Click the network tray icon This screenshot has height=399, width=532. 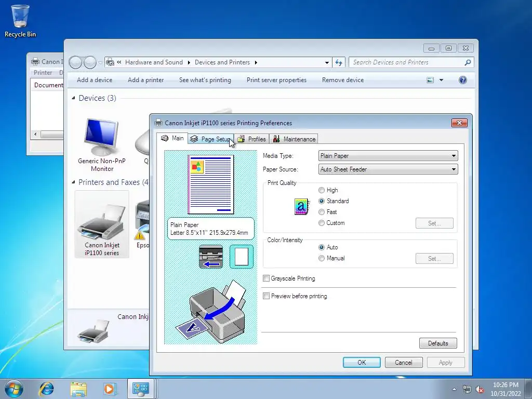pos(467,389)
